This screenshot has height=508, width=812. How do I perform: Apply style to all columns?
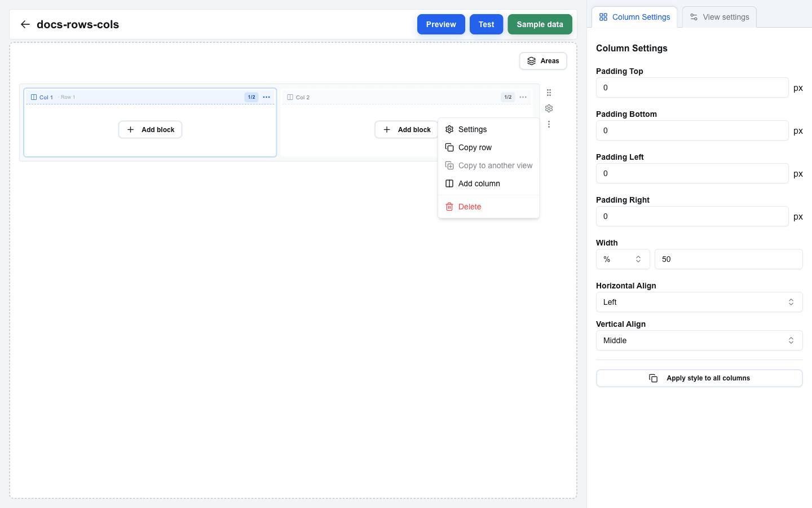699,378
